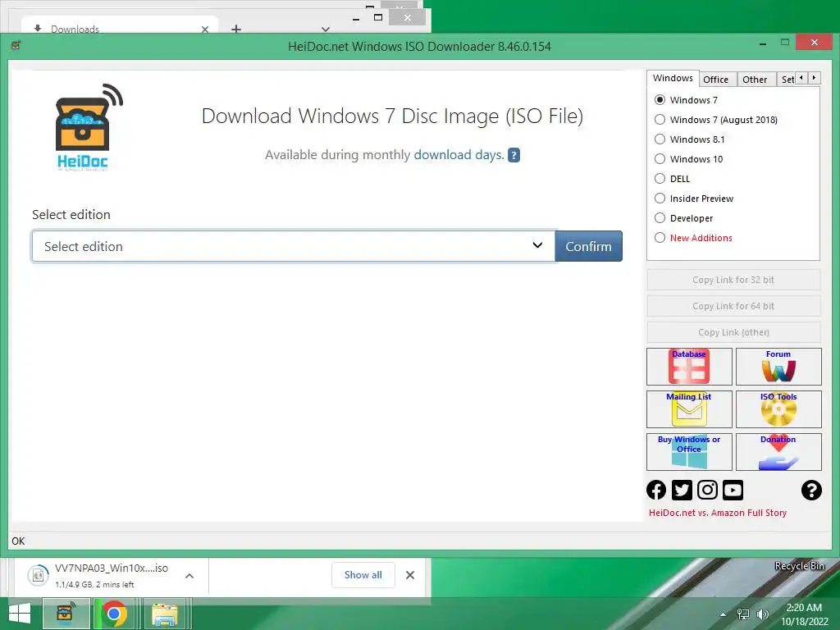Click the Copy Link (other) button
The width and height of the screenshot is (840, 630).
[x=733, y=332]
